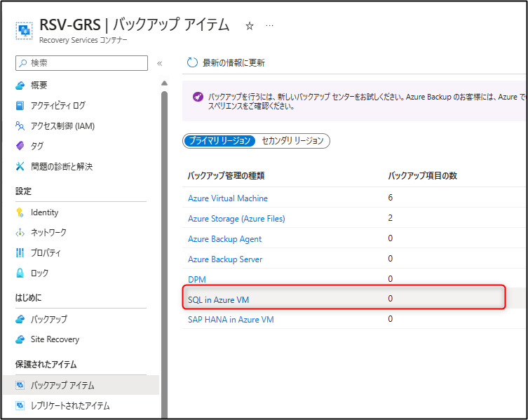Click バックアップ項目の数 column header

point(423,176)
